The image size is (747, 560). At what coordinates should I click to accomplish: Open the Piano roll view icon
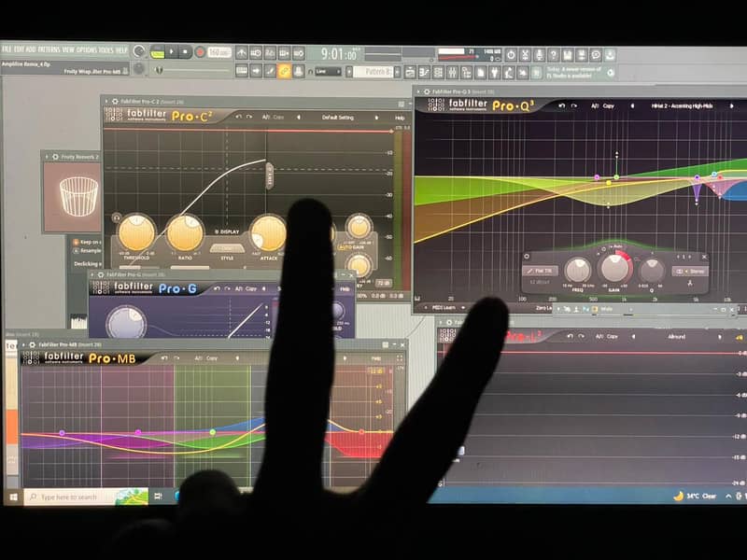(x=424, y=73)
